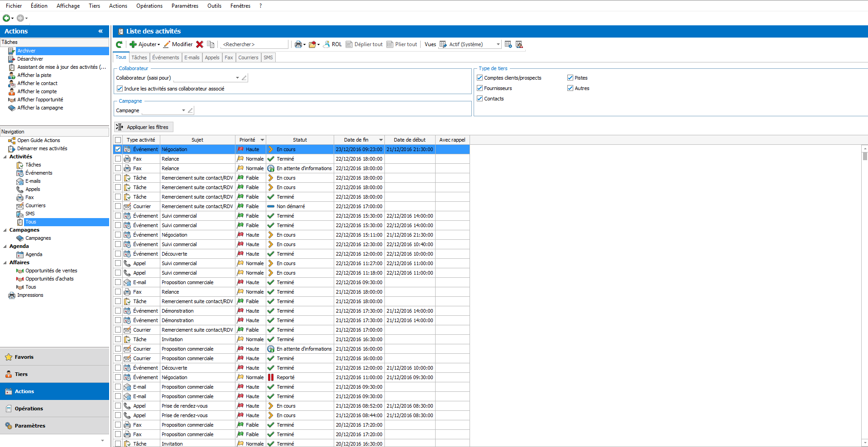Uncheck 'Inclure les activités sans collaborateur associé'
The height and width of the screenshot is (447, 868).
tap(119, 88)
